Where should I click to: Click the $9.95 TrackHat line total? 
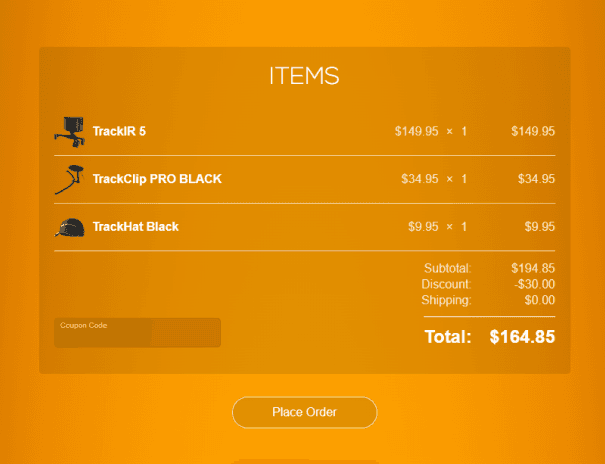point(539,227)
